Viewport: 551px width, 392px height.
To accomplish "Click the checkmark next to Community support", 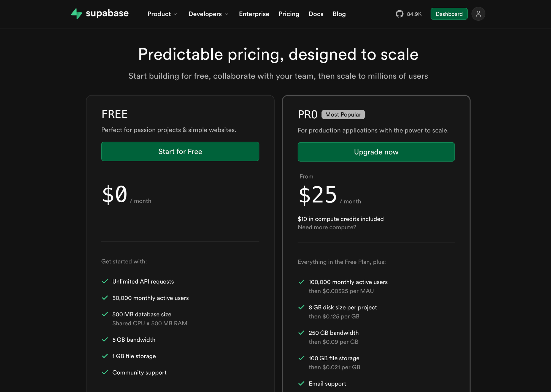I will point(105,372).
